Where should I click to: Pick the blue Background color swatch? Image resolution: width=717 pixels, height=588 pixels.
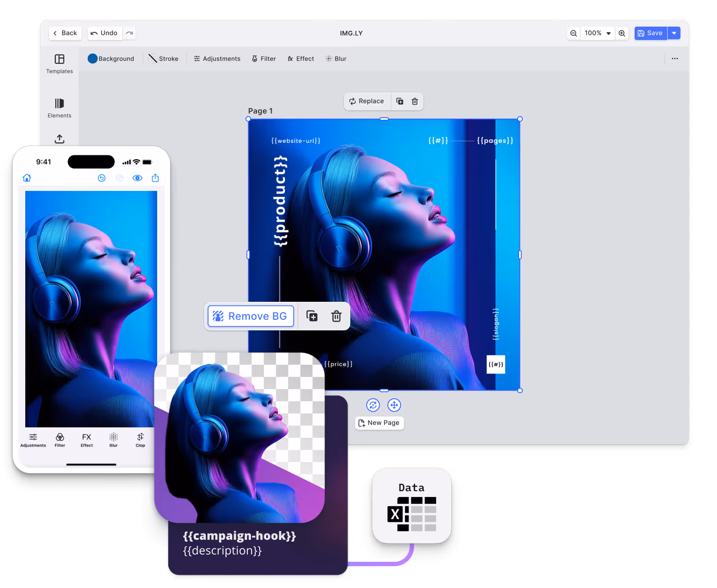tap(92, 59)
